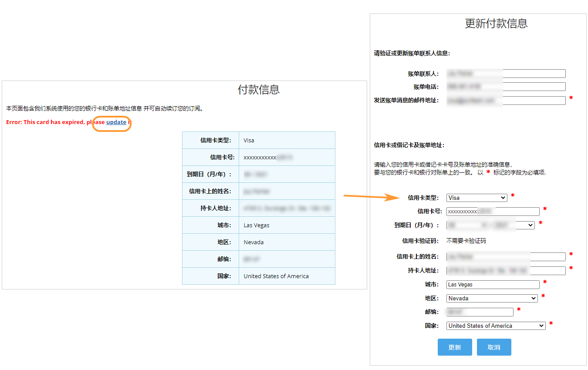Click the 更新 button

coord(454,347)
